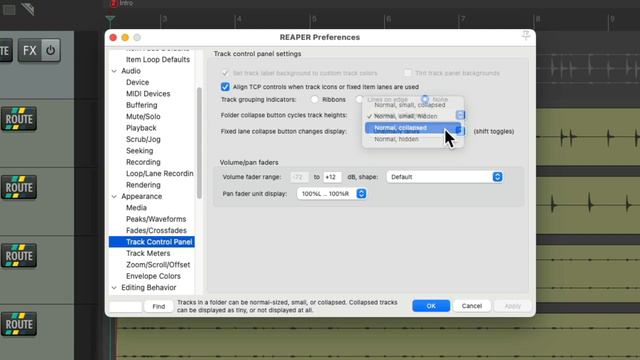
Task: Select Loop/Lane Recording in tree
Action: click(x=160, y=173)
